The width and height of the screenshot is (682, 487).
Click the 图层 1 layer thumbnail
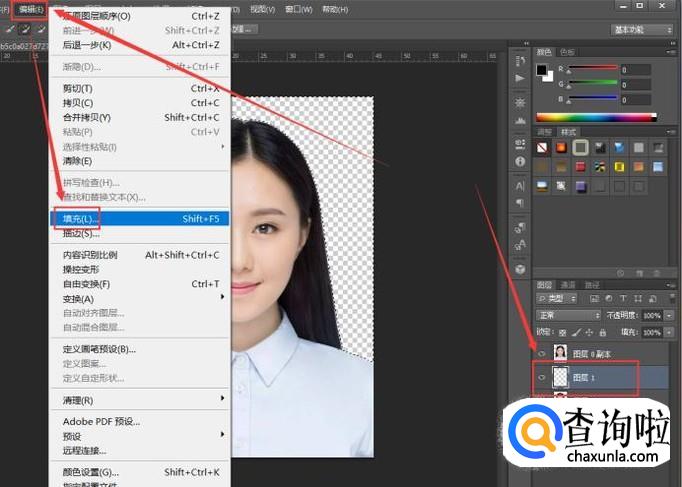click(560, 377)
